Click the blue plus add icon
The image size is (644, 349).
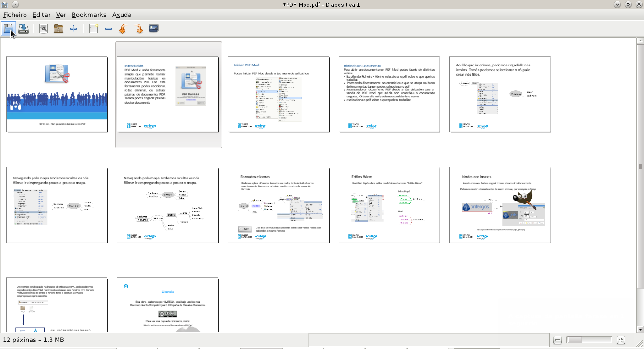coord(74,29)
